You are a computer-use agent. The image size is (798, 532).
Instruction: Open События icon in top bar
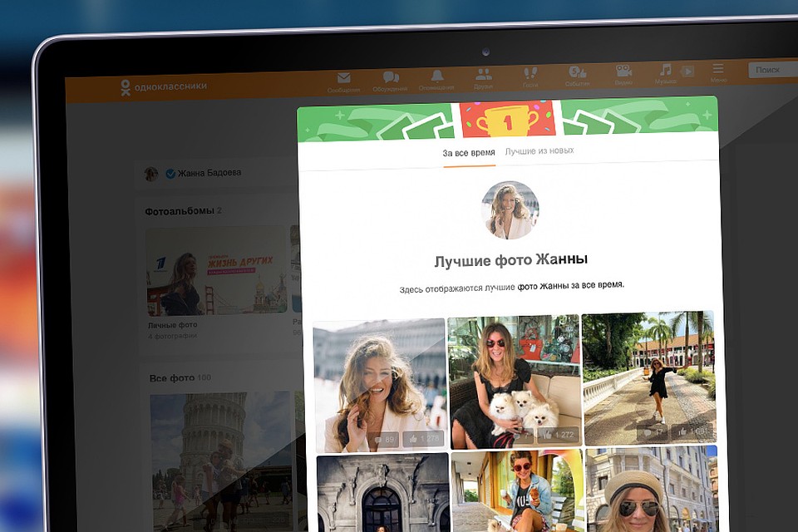[577, 72]
